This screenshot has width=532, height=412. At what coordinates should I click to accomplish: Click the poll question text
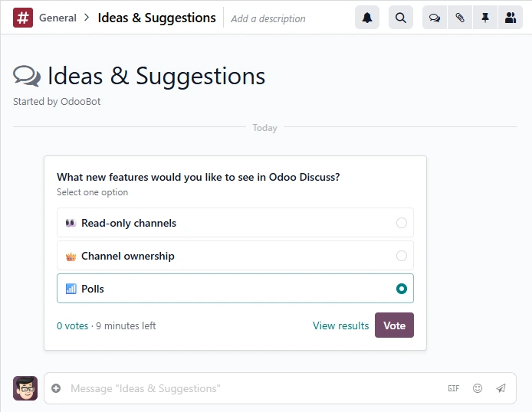198,177
